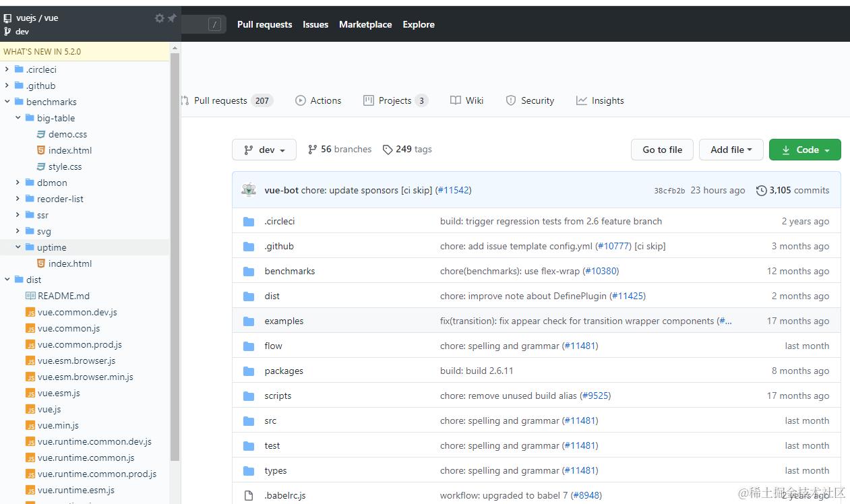Open vue.esm.browser.min.js file

(86, 377)
